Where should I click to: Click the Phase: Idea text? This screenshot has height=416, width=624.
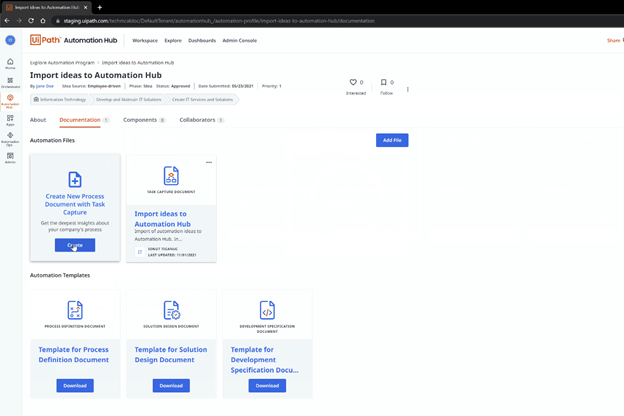[x=140, y=86]
